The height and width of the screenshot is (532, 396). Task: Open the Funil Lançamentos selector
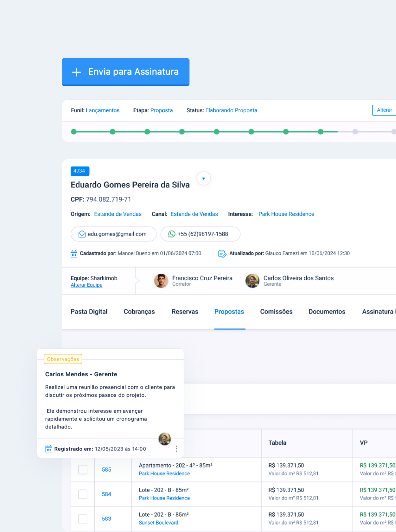pos(103,110)
